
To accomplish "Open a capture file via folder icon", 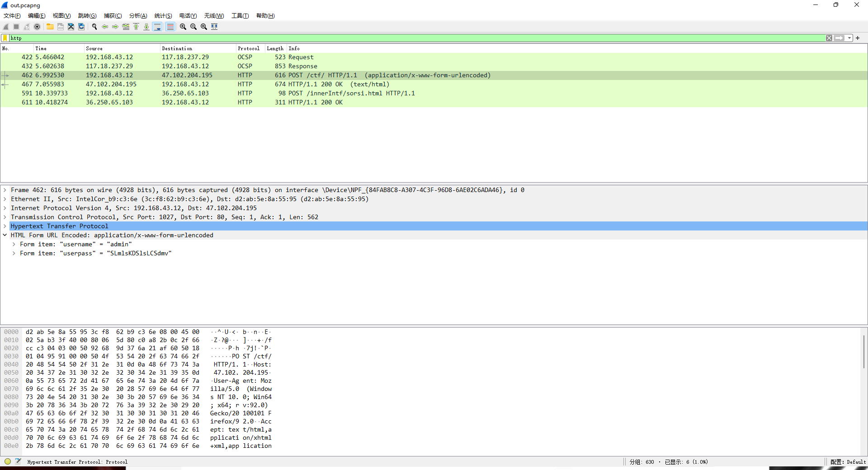I will 50,27.
